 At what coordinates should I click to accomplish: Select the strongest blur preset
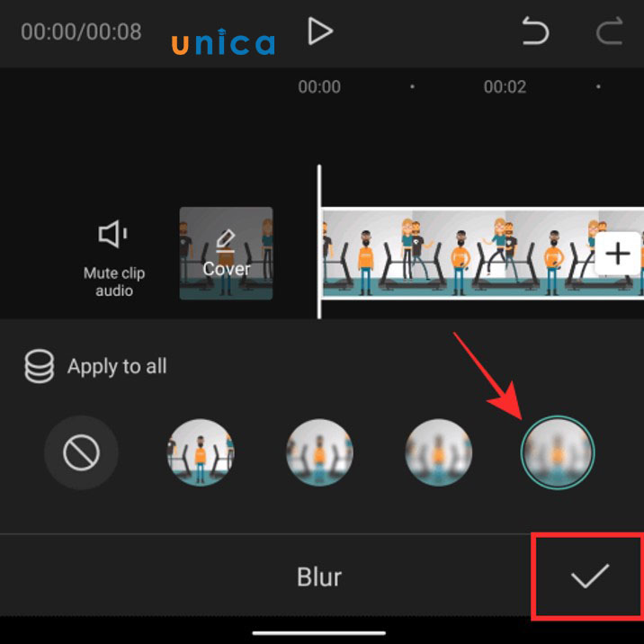(558, 452)
